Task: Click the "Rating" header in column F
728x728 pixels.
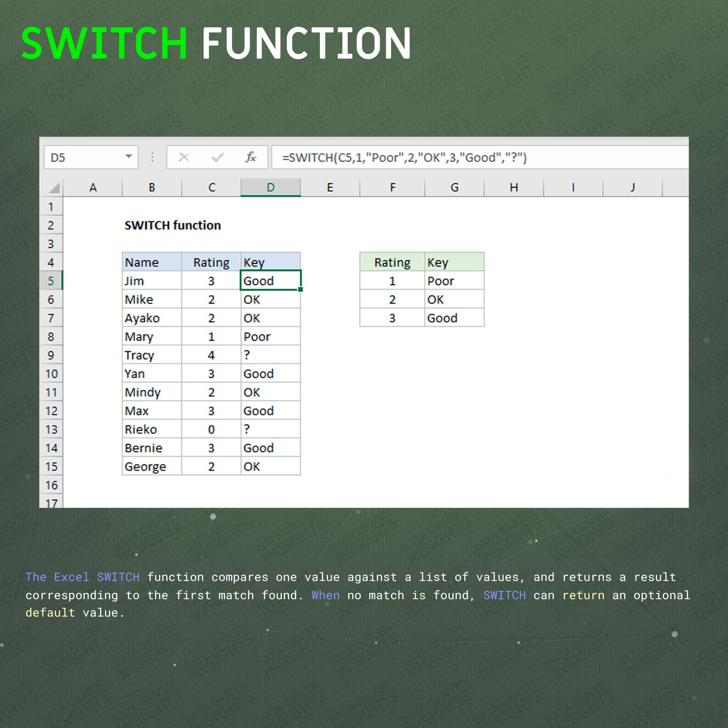Action: pyautogui.click(x=392, y=262)
